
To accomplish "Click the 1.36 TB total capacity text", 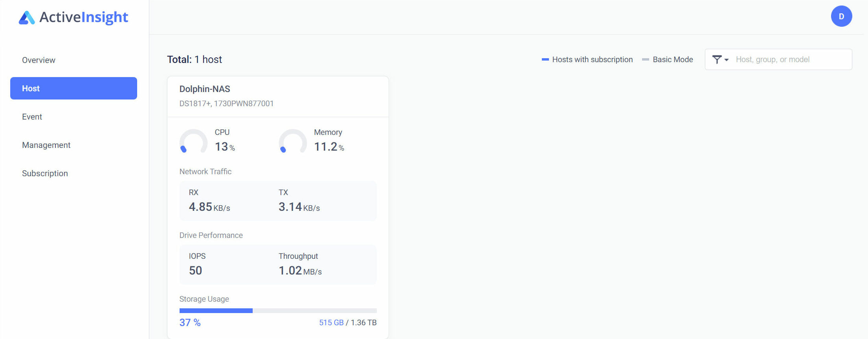I will tap(363, 322).
